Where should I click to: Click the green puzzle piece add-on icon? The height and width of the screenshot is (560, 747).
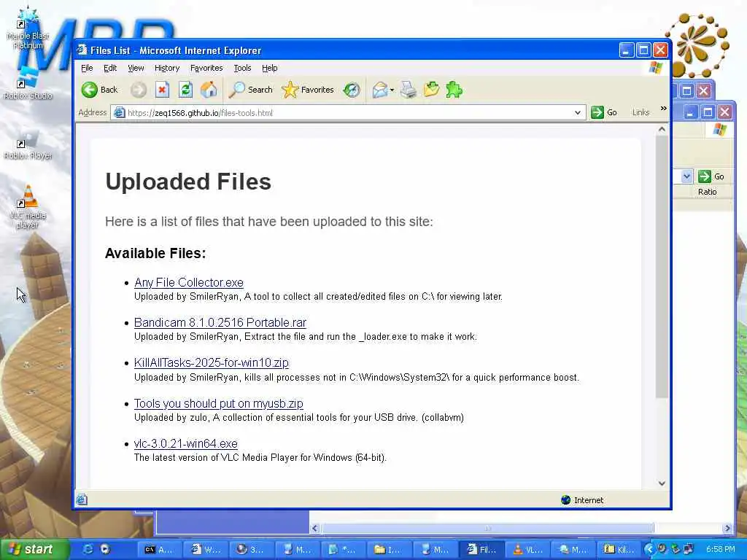pos(454,90)
